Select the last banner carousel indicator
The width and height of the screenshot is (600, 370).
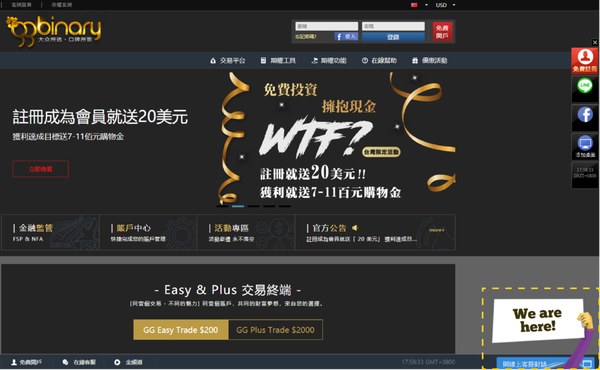pyautogui.click(x=285, y=206)
